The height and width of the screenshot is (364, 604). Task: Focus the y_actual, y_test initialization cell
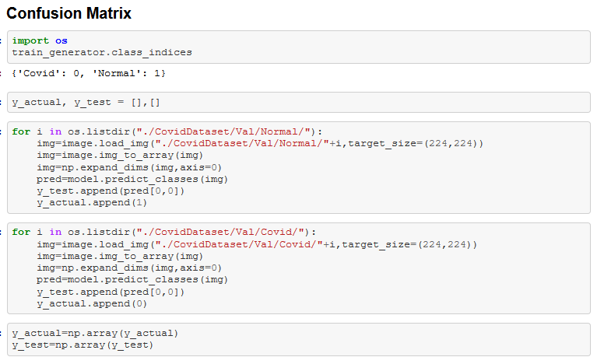pos(86,102)
